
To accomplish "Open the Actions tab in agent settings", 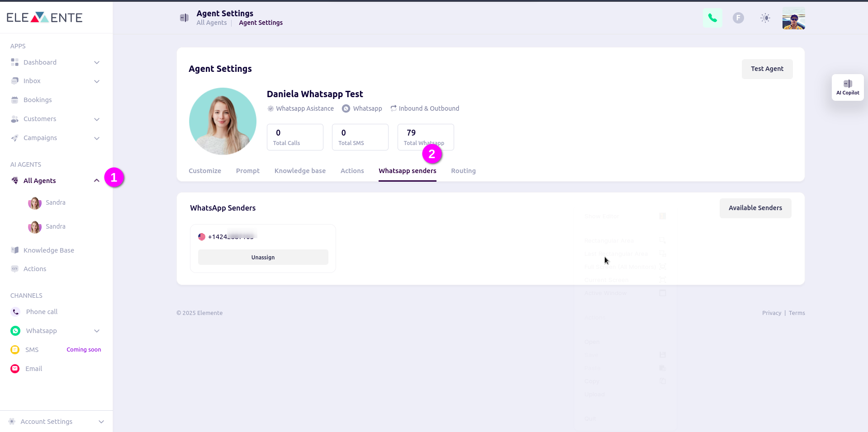I will click(x=352, y=171).
